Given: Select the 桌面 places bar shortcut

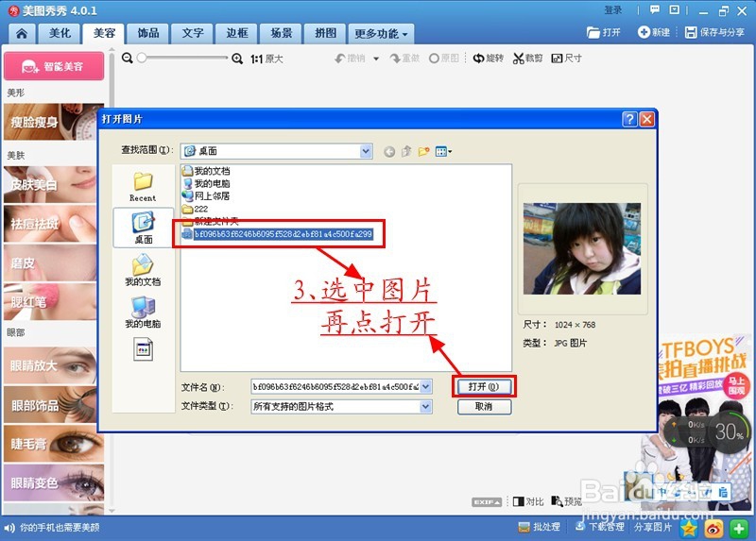Looking at the screenshot, I should tap(144, 228).
